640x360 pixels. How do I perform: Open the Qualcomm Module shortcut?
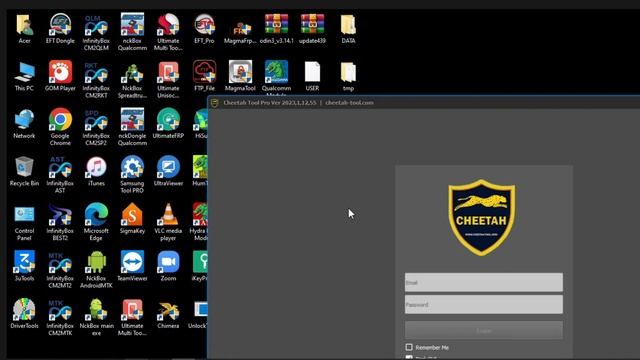click(x=276, y=73)
